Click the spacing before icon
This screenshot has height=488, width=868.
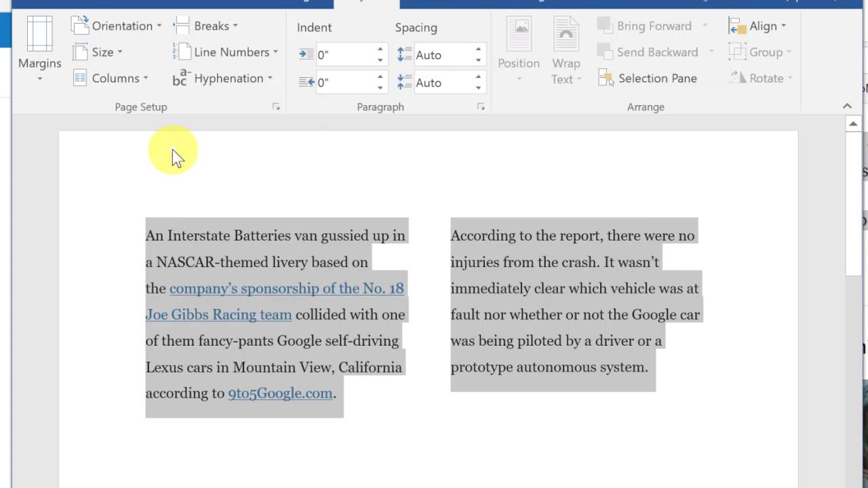405,55
